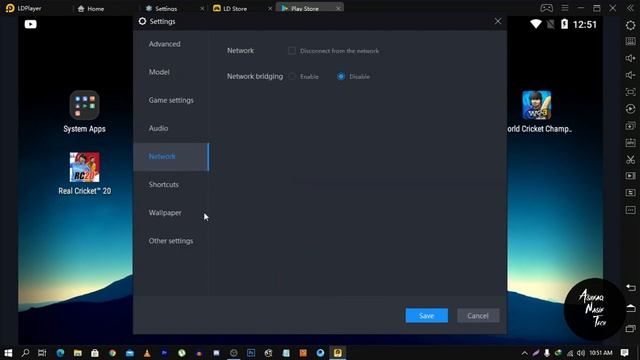
Task: Close the Play Store tab
Action: point(338,8)
